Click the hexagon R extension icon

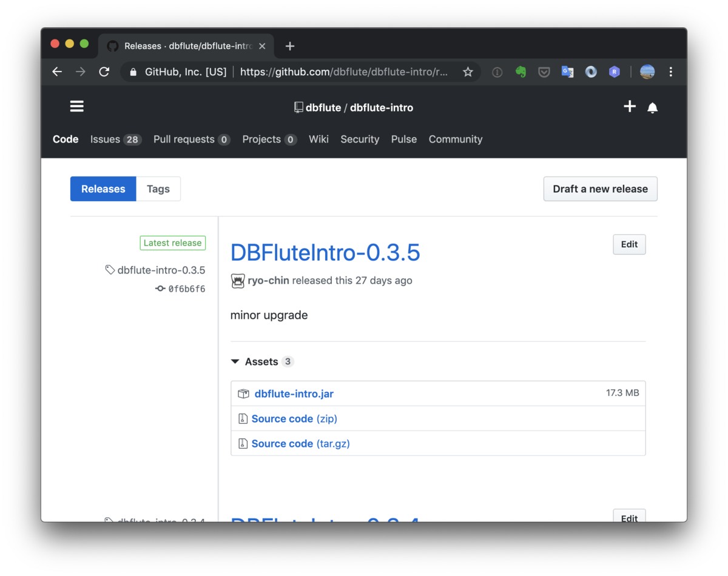pos(615,72)
